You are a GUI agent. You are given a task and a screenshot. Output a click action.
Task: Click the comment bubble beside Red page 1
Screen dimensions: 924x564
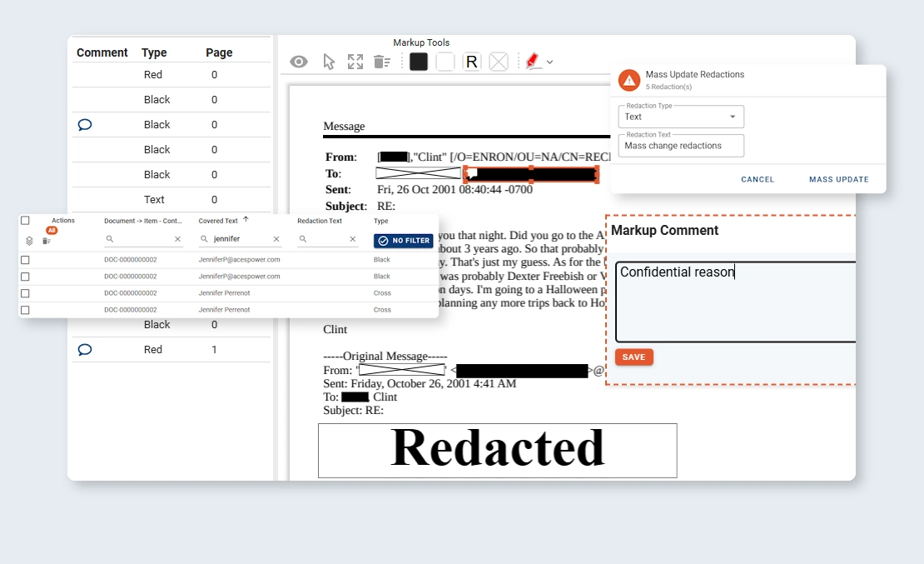click(x=84, y=349)
